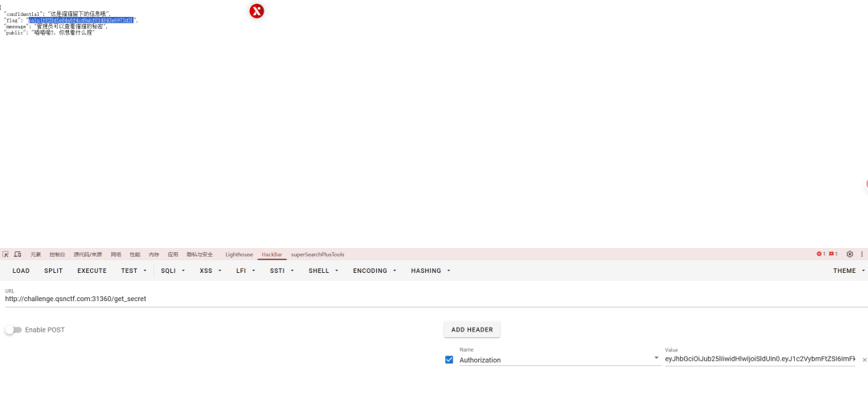Click the red X circle icon
Viewport: 868px width, 399px height.
click(256, 11)
